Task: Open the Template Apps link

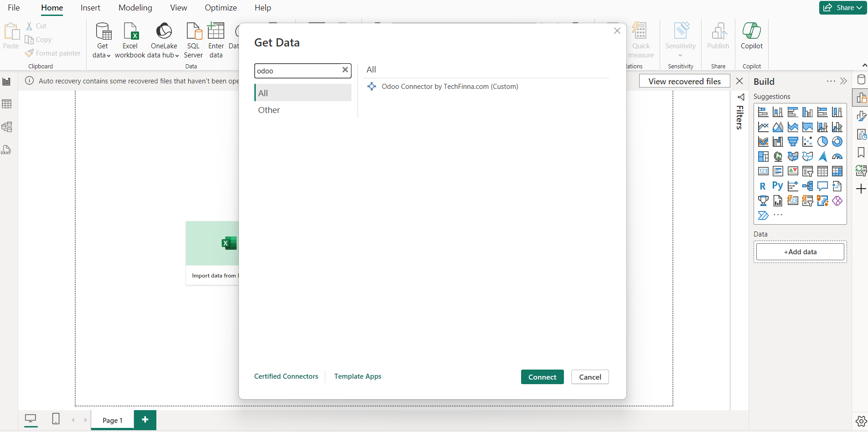Action: coord(358,376)
